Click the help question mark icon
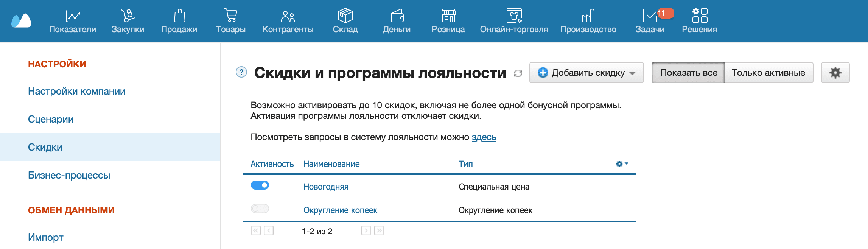This screenshot has height=249, width=868. 241,72
